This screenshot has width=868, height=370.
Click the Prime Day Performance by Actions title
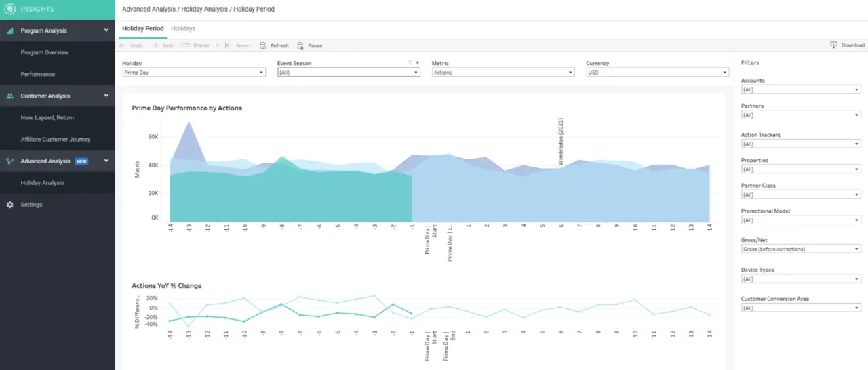[x=186, y=108]
